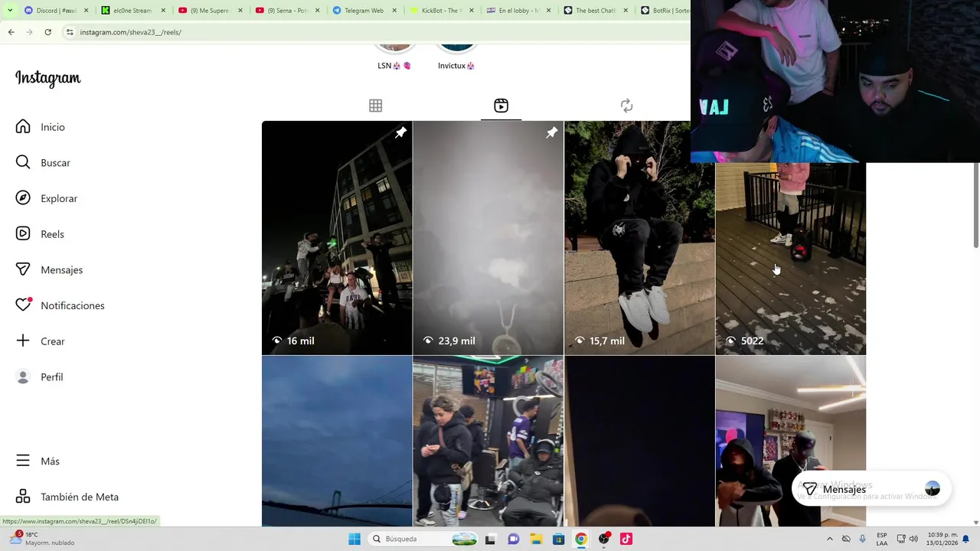
Task: Select the Reels profile tab
Action: [x=501, y=106]
